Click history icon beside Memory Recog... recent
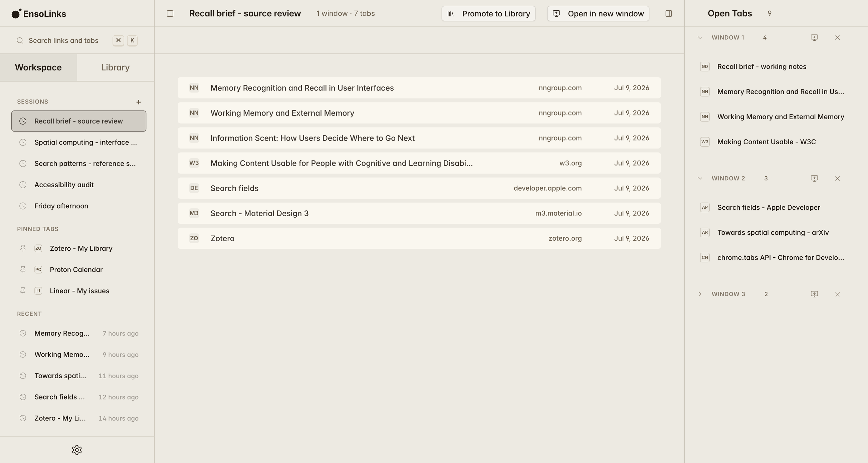 tap(23, 333)
